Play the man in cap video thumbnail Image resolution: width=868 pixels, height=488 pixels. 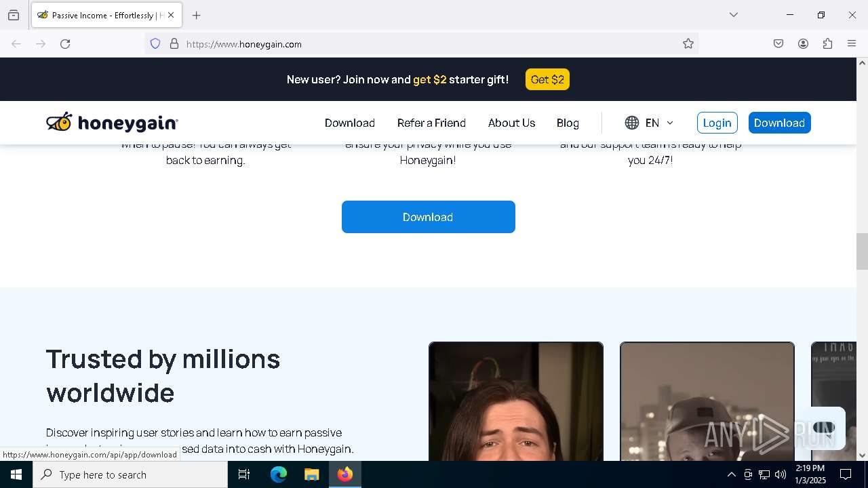[x=707, y=401]
